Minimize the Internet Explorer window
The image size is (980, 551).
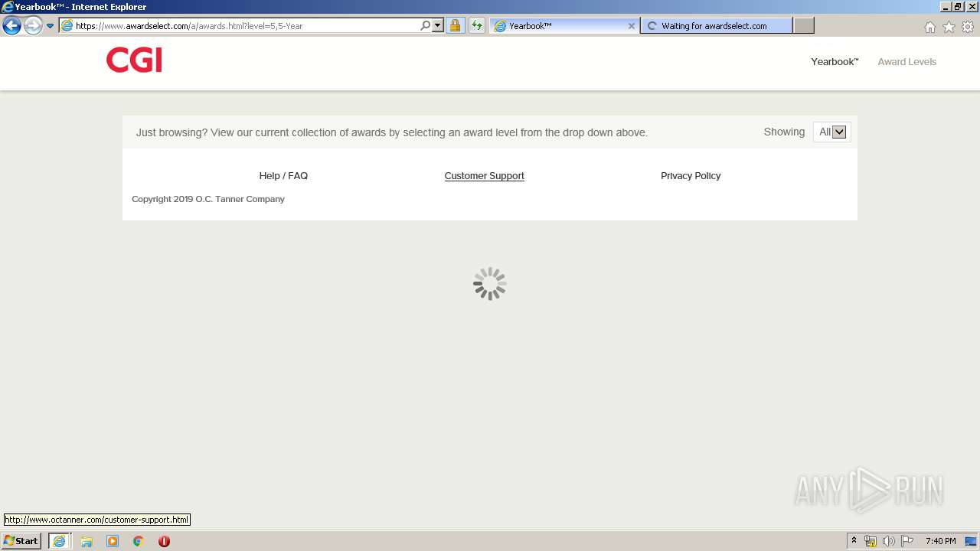pos(946,7)
